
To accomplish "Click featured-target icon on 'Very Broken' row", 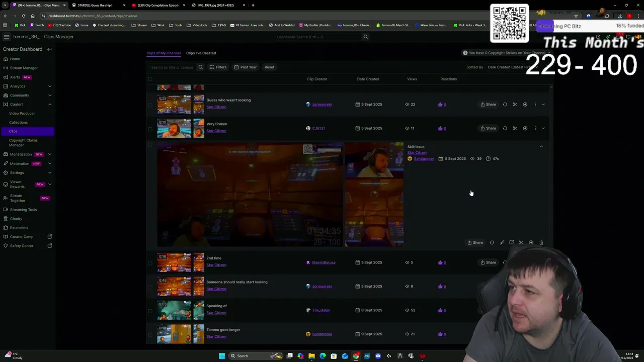I will pyautogui.click(x=505, y=128).
